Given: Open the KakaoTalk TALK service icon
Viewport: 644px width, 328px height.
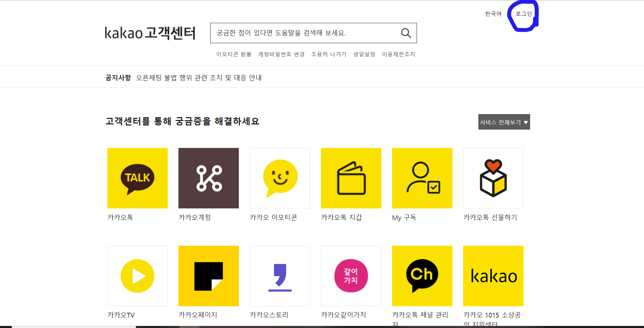Looking at the screenshot, I should [x=137, y=178].
